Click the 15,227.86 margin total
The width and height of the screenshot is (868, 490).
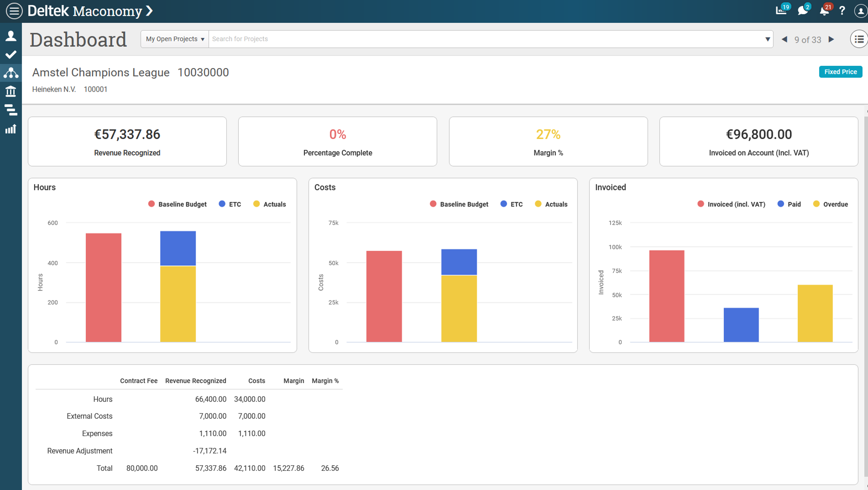click(x=288, y=468)
